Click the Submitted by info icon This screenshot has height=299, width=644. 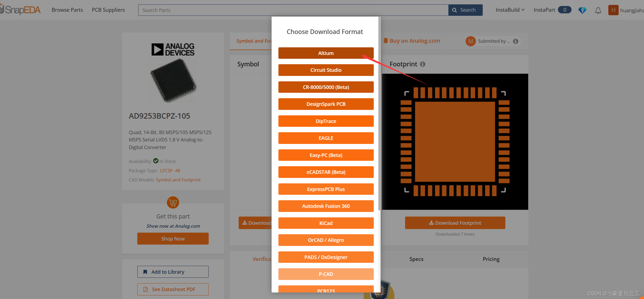point(516,41)
